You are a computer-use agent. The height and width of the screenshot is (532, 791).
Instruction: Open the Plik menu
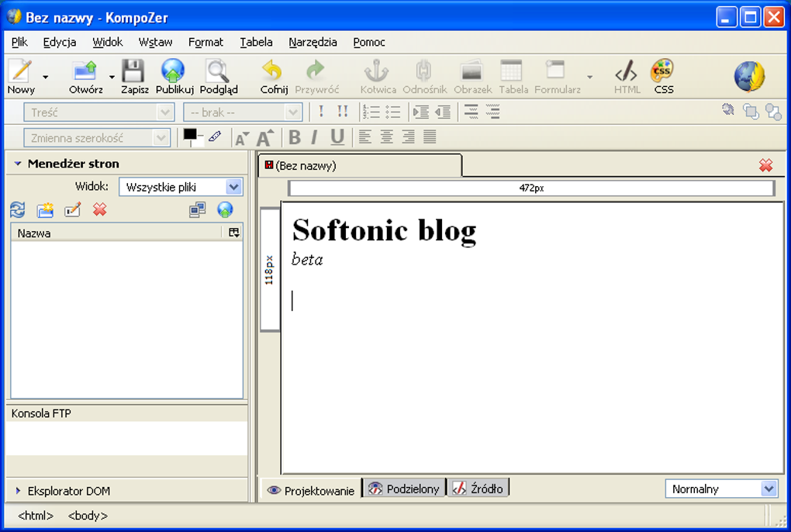pyautogui.click(x=19, y=43)
